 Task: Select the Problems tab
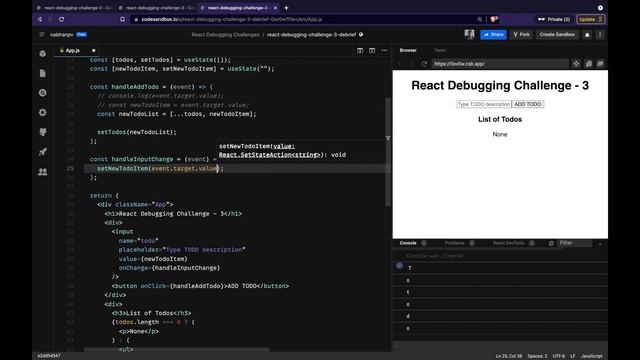point(455,243)
